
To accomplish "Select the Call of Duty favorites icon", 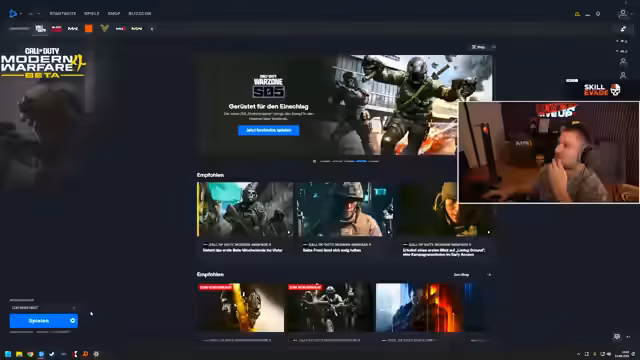I will pyautogui.click(x=40, y=29).
